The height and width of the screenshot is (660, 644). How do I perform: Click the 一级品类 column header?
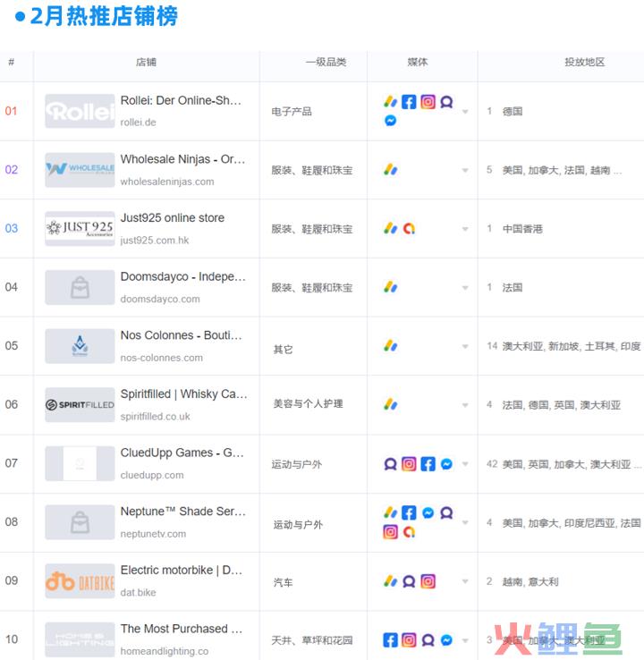coord(326,63)
